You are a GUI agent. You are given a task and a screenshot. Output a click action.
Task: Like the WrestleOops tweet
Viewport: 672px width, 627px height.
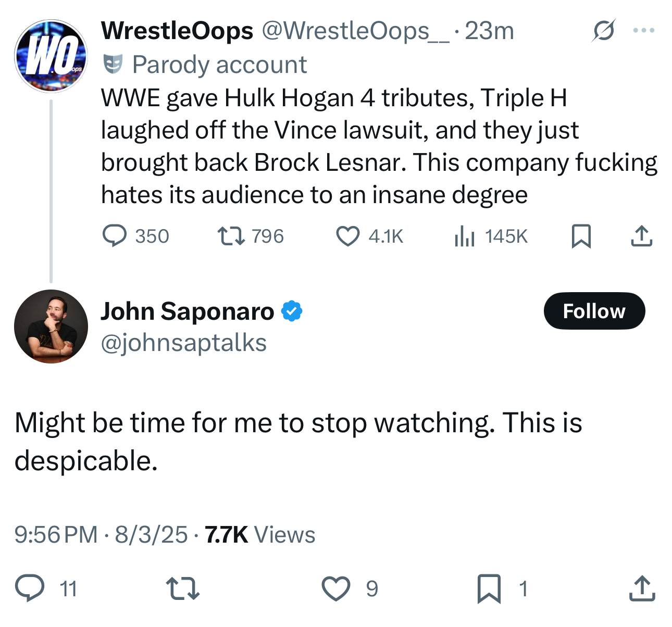point(347,236)
